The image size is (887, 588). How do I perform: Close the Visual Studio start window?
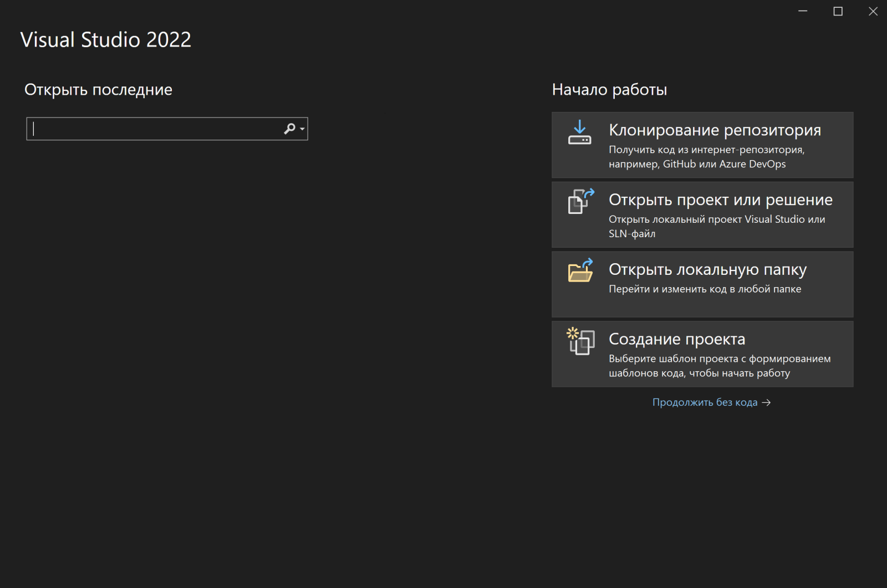(x=873, y=11)
